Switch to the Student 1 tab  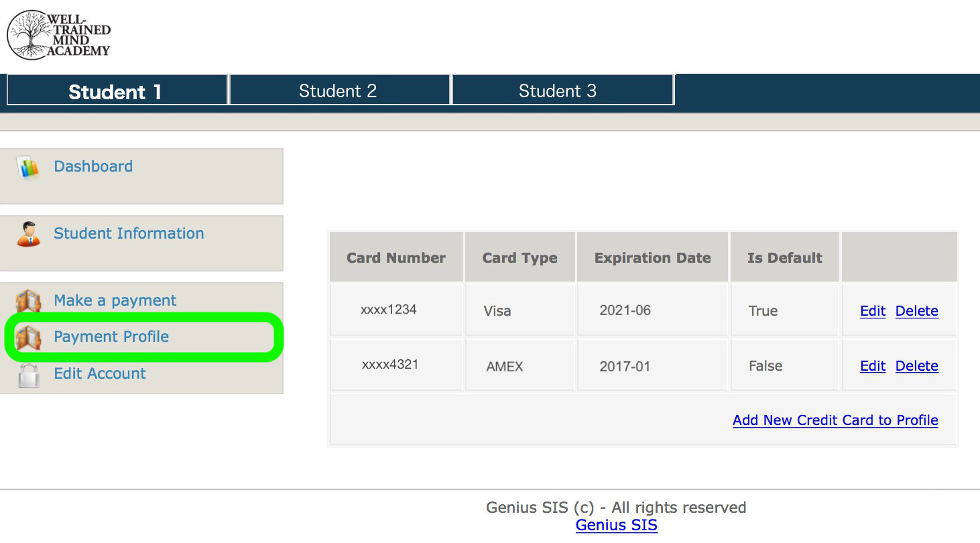(x=115, y=91)
